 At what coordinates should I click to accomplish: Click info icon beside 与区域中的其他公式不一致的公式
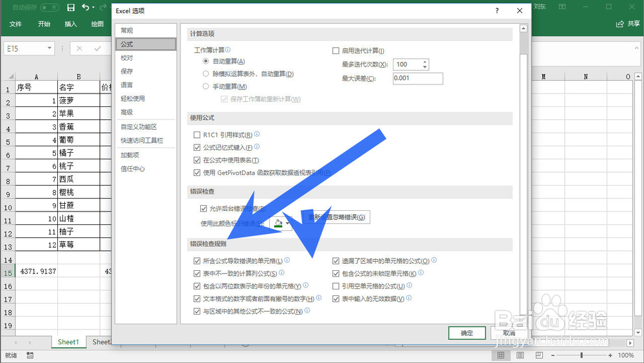(307, 311)
